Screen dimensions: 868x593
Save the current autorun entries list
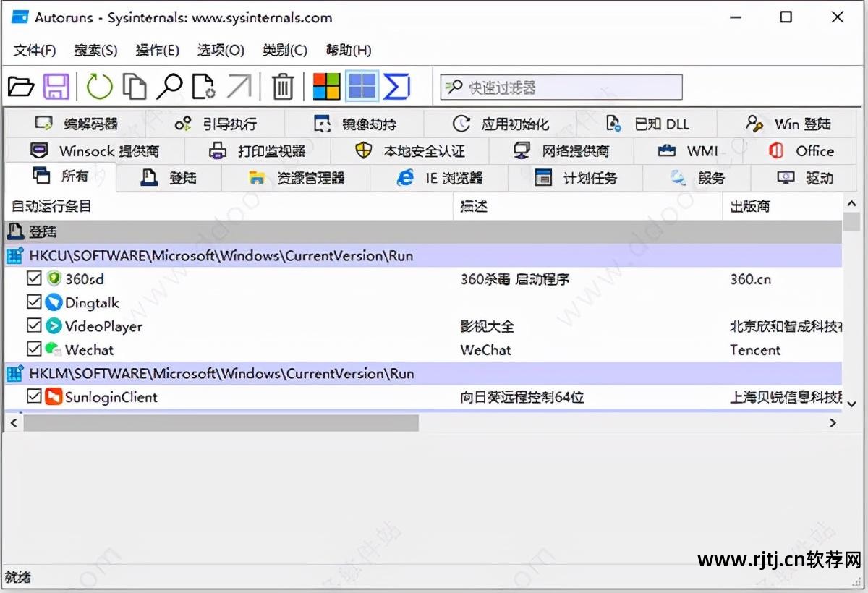[x=56, y=86]
